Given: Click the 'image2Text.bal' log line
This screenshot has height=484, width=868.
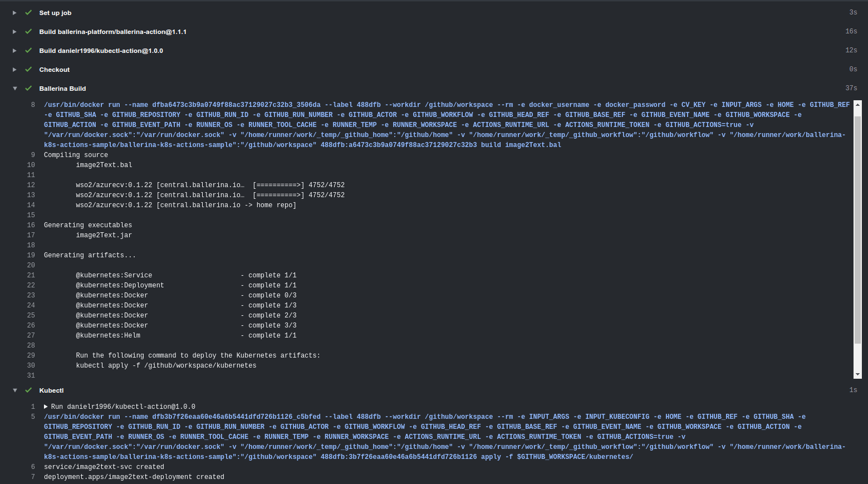Looking at the screenshot, I should point(104,165).
